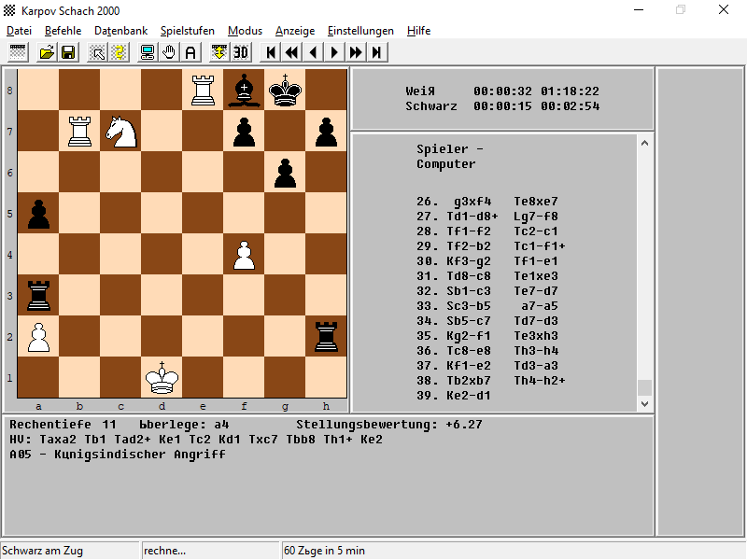
Task: Select the black king on g8
Action: 286,90
